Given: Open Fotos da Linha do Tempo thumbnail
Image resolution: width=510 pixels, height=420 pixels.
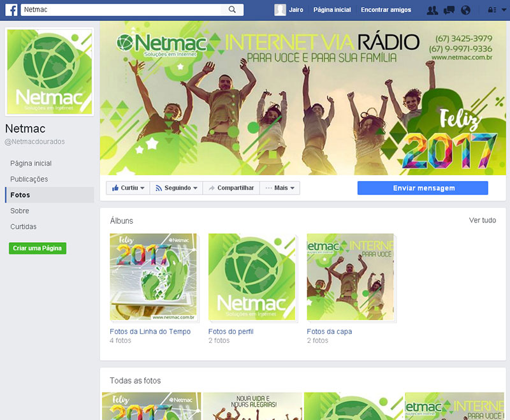Looking at the screenshot, I should click(x=153, y=277).
